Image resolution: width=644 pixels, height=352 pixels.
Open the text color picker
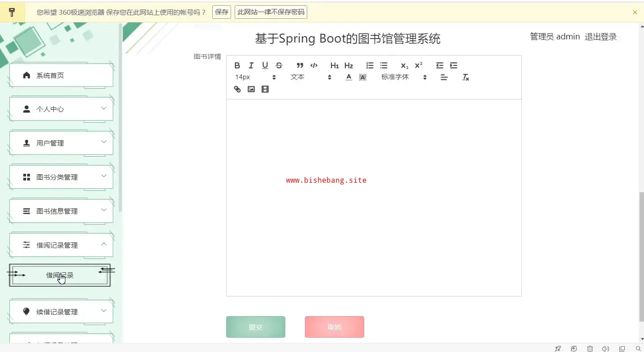coord(349,77)
